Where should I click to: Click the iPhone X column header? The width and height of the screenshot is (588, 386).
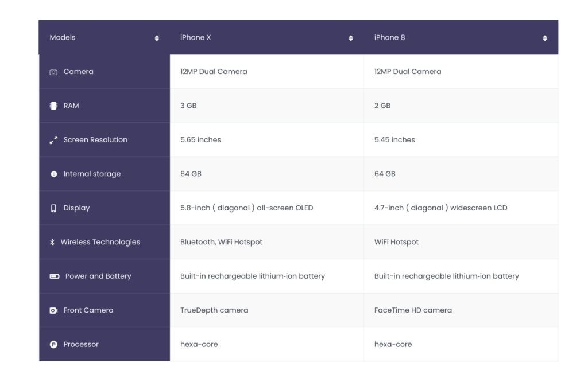click(196, 37)
